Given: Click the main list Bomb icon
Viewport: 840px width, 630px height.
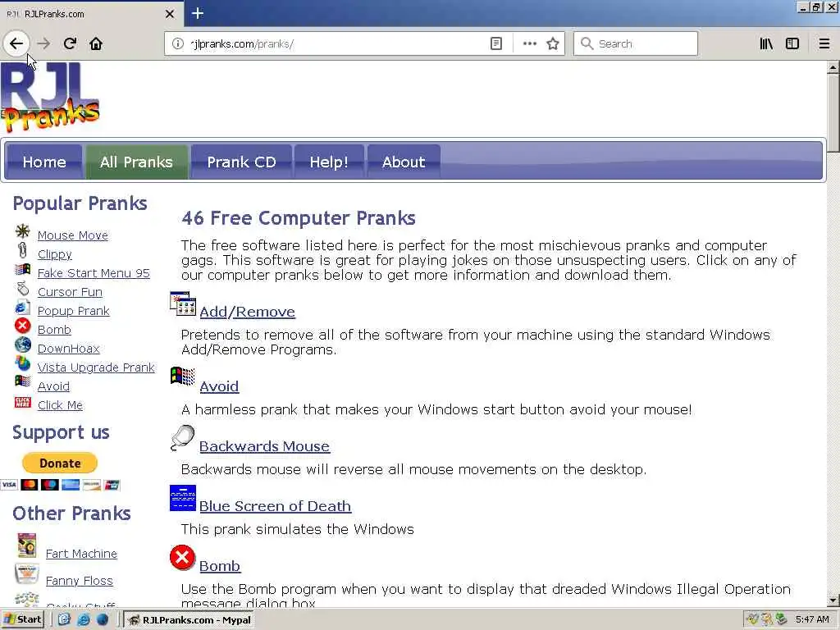Looking at the screenshot, I should click(x=183, y=558).
